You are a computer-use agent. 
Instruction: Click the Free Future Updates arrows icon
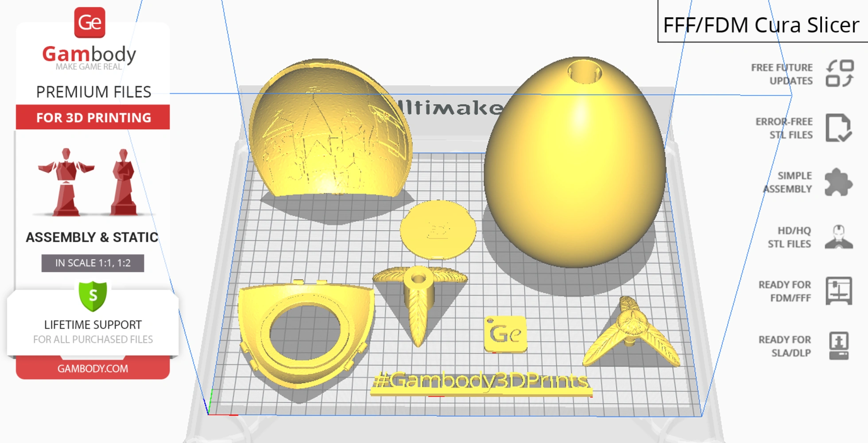pos(839,74)
